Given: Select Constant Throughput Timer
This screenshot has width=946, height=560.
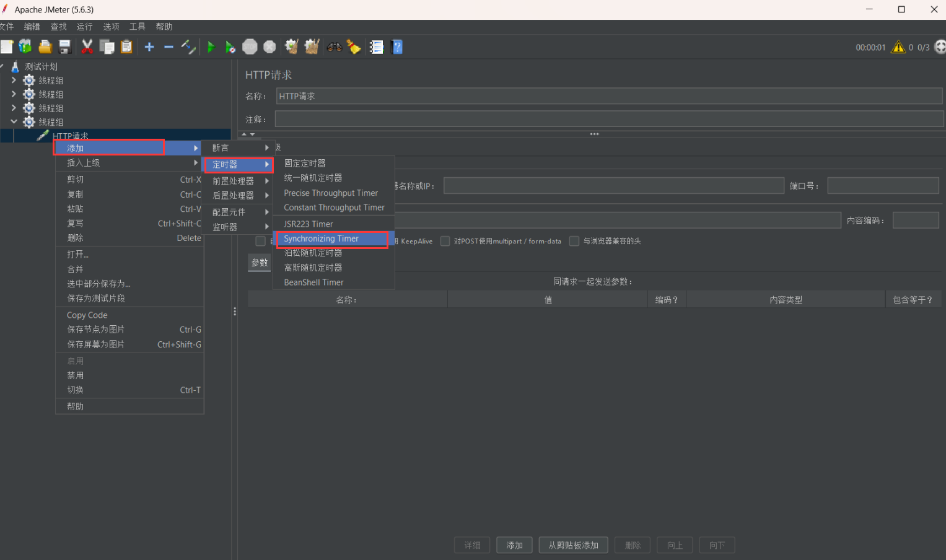Looking at the screenshot, I should pyautogui.click(x=333, y=208).
